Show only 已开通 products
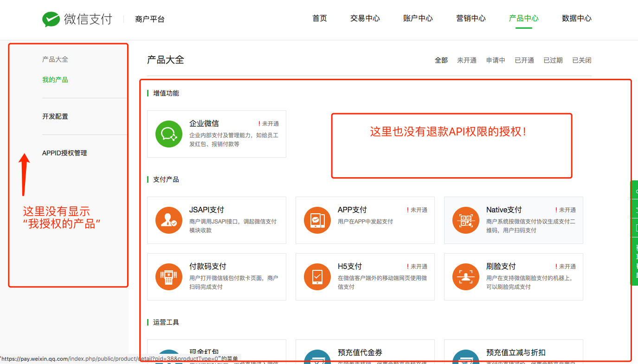The height and width of the screenshot is (364, 638). pos(524,60)
